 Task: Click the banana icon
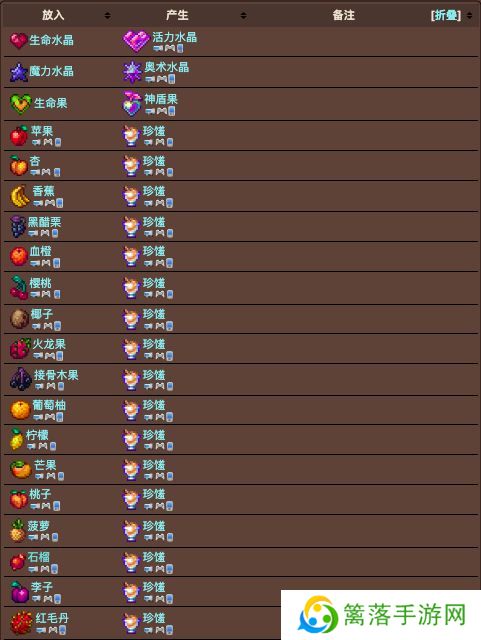click(20, 196)
